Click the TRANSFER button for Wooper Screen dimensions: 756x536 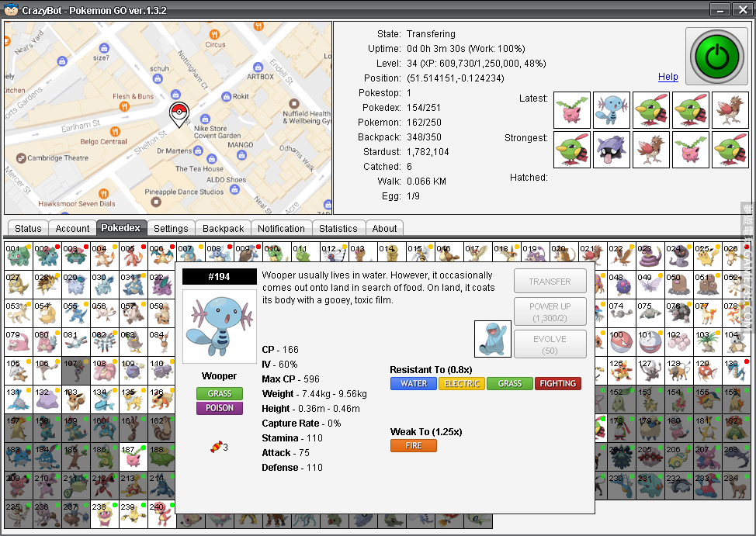pyautogui.click(x=550, y=281)
